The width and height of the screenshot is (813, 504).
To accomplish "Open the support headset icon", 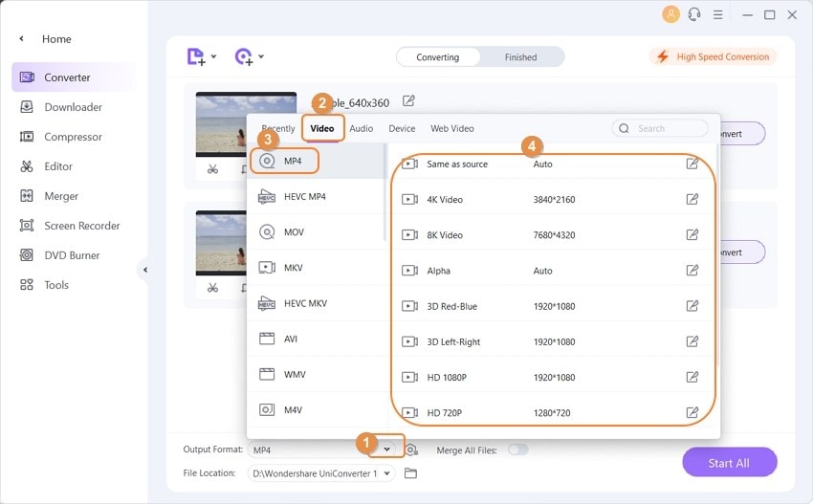I will point(694,14).
